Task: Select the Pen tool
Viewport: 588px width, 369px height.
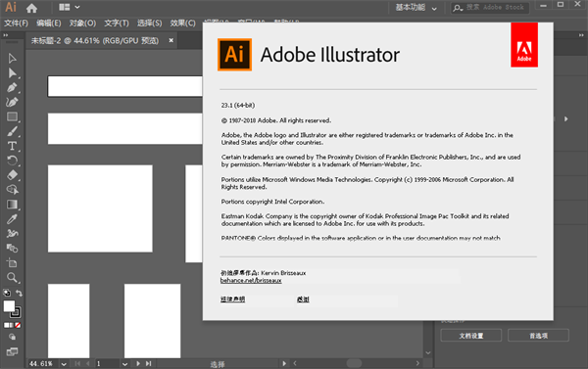Action: (12, 87)
